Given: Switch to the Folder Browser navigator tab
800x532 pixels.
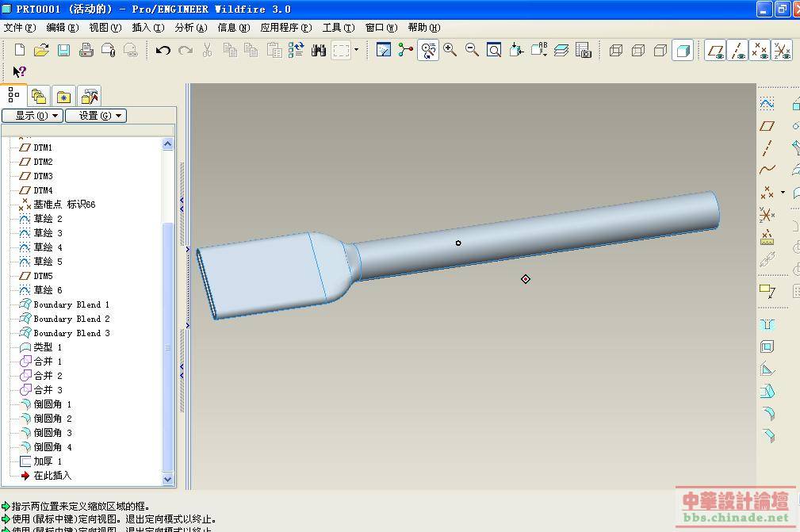Looking at the screenshot, I should pos(39,96).
